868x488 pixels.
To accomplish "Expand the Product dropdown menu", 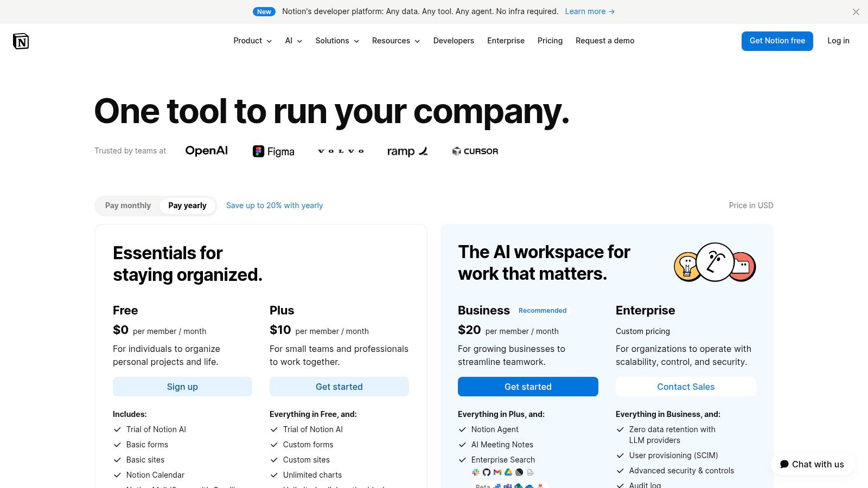I will pos(252,41).
